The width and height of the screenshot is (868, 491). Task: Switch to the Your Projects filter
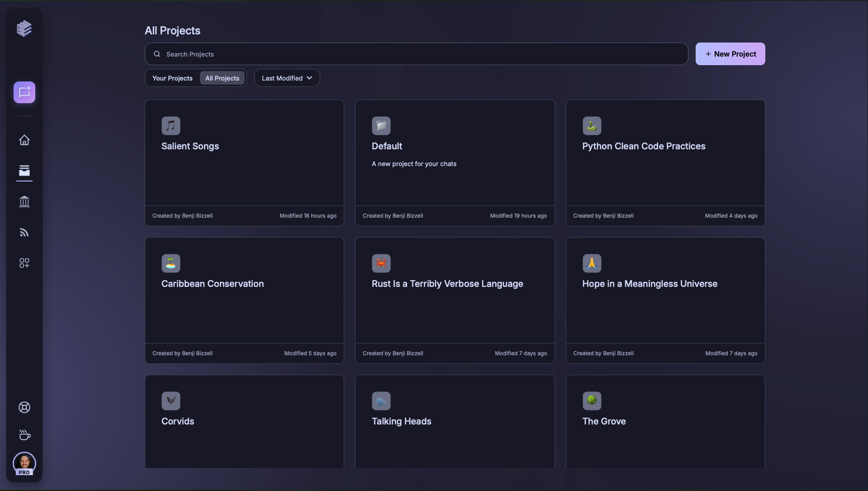[172, 78]
